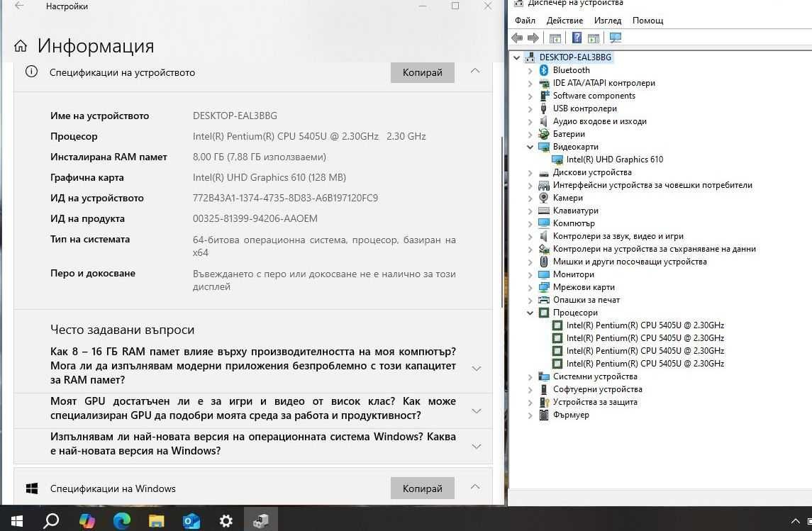Click the Bluetooth icon in device tree
The height and width of the screenshot is (531, 812).
tap(544, 70)
